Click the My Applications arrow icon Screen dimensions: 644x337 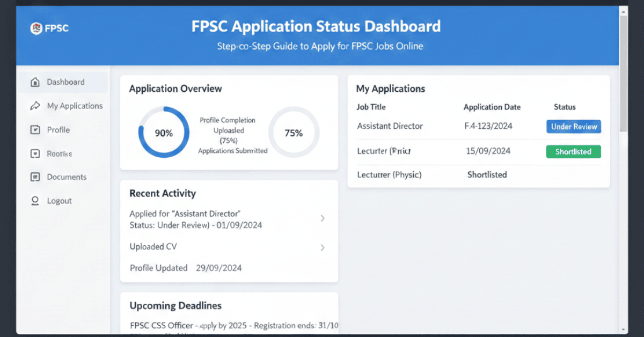34,106
